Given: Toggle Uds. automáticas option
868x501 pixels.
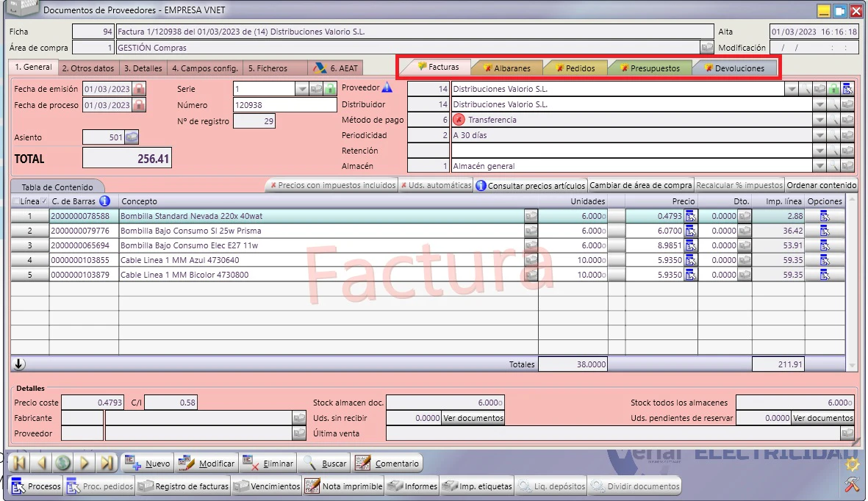Looking at the screenshot, I should click(x=436, y=185).
